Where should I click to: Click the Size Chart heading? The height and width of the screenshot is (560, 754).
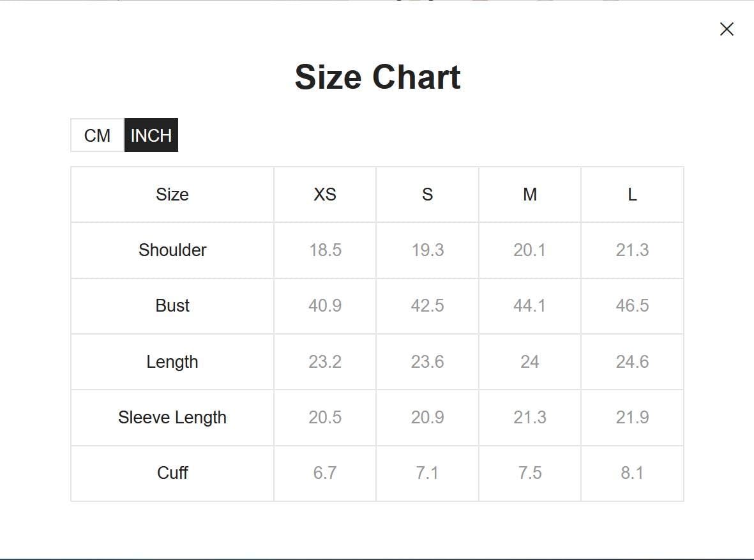(x=377, y=77)
